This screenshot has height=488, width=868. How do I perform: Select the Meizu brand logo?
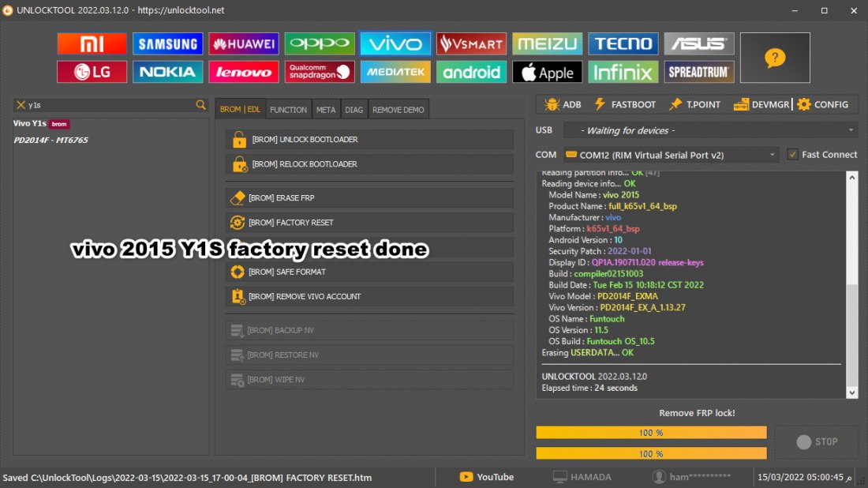pos(547,43)
